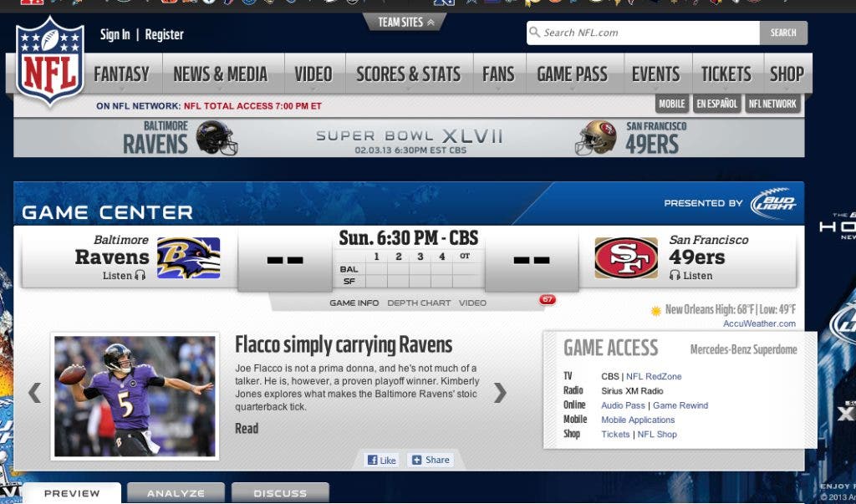This screenshot has height=504, width=856.
Task: Click the NFL Shop link
Action: tap(657, 434)
